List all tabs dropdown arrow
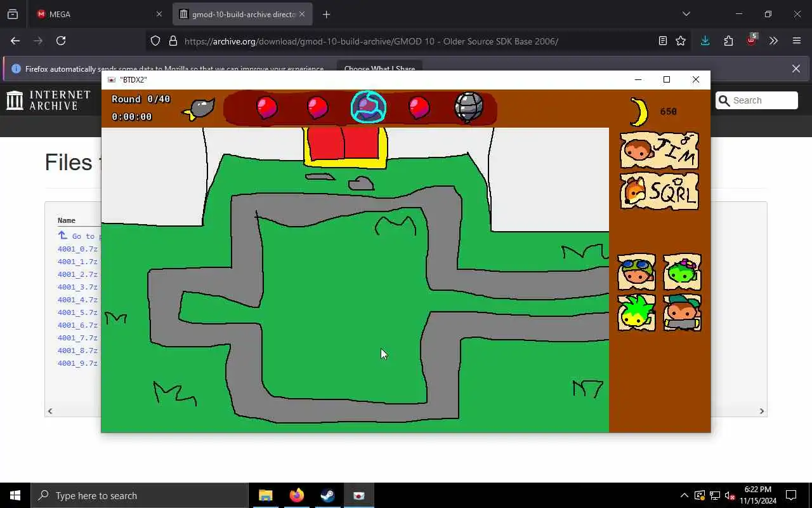 686,14
